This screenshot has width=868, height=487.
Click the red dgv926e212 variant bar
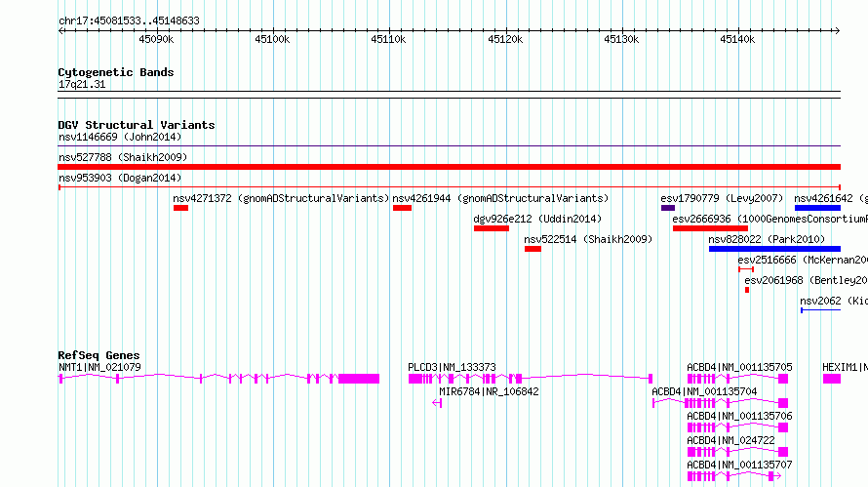point(492,228)
